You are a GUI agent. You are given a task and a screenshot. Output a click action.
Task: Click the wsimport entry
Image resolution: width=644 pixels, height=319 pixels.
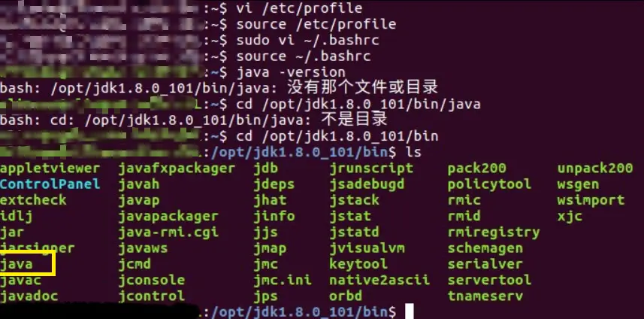click(x=591, y=200)
